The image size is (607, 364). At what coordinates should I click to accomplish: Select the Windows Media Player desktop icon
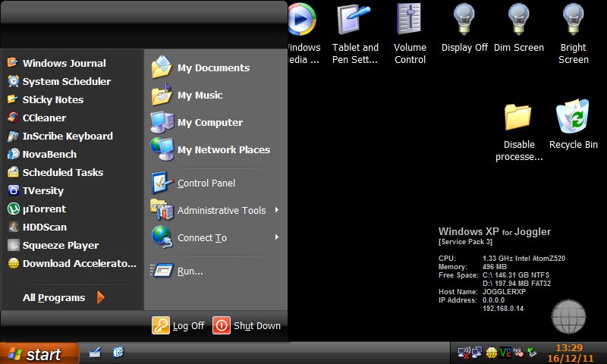click(304, 33)
